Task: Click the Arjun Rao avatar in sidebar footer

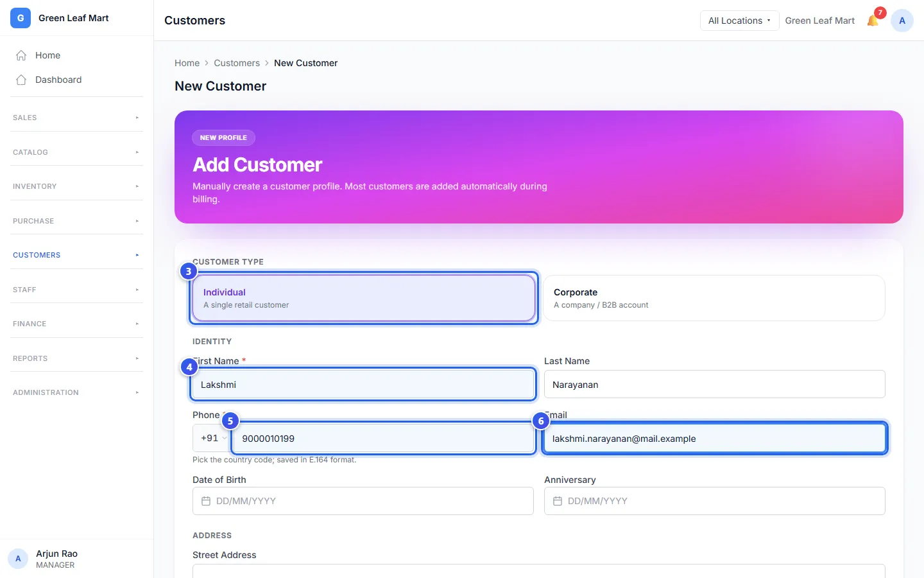Action: click(18, 559)
